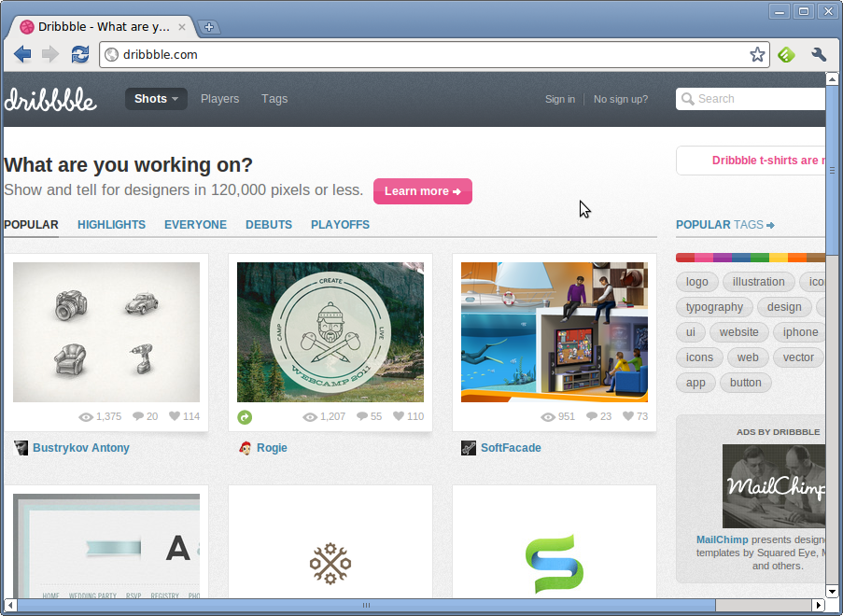Reload the page with refresh icon

coord(80,54)
